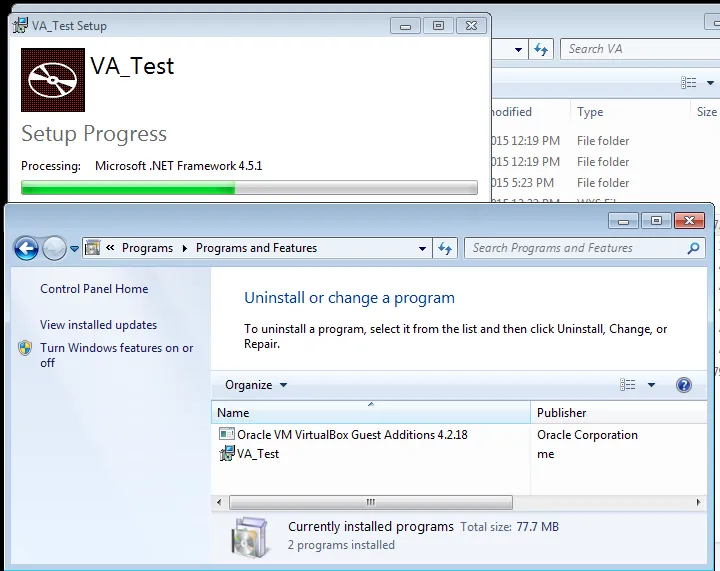Viewport: 720px width, 571px height.
Task: Sort by the Name column header
Action: click(371, 413)
